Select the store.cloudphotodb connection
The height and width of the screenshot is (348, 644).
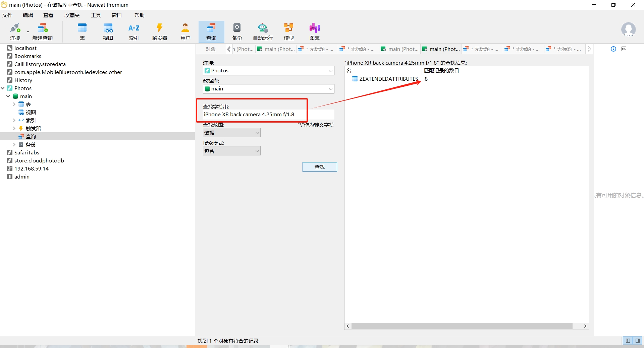click(39, 160)
